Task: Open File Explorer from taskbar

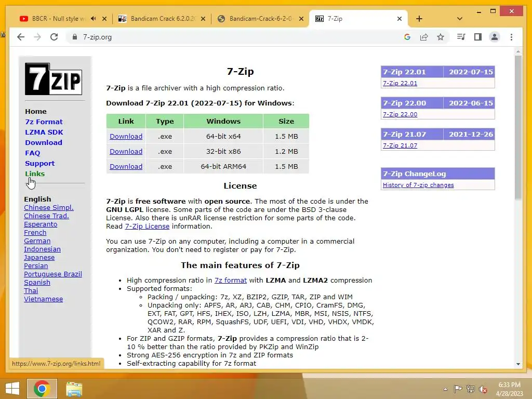Action: coord(74,389)
